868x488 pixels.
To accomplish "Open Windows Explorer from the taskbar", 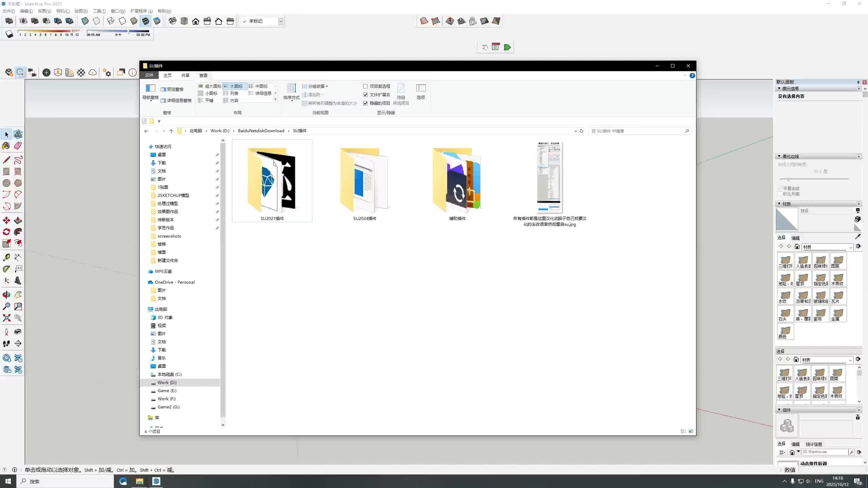I will (x=139, y=481).
